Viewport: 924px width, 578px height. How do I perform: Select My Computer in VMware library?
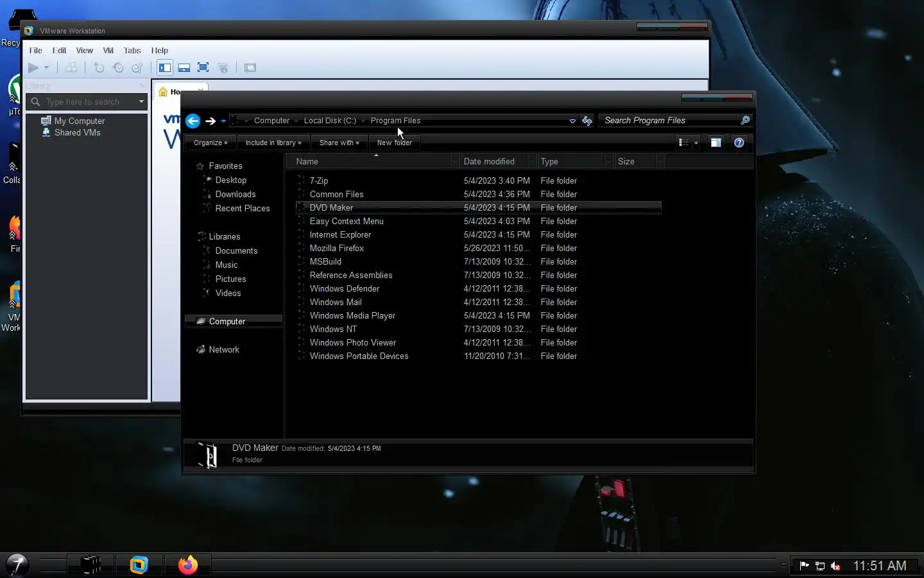pos(80,121)
